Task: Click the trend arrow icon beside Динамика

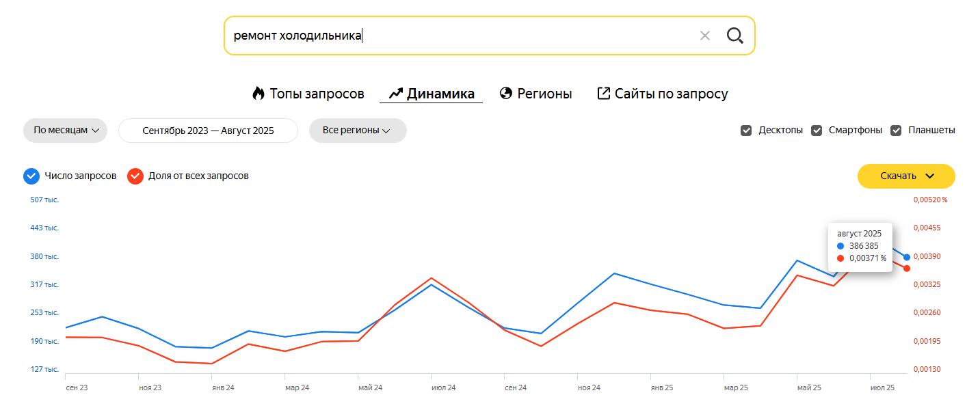Action: tap(395, 94)
